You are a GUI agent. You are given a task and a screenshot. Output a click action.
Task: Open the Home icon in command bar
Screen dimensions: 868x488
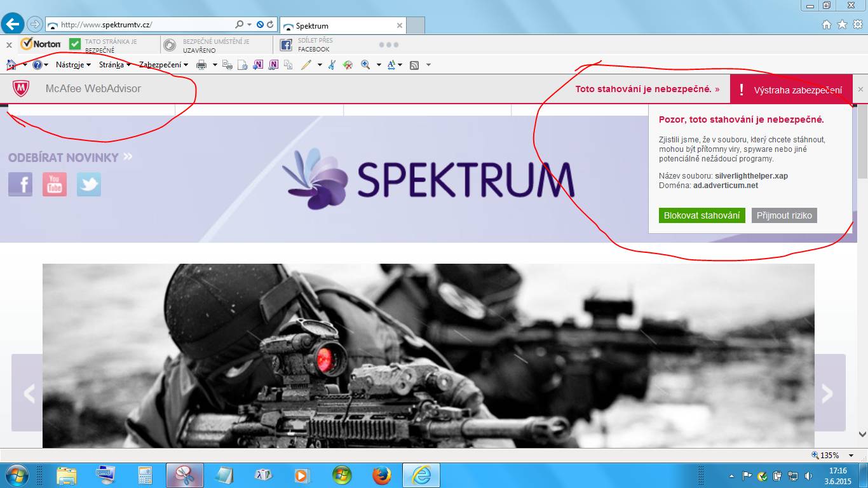click(11, 65)
